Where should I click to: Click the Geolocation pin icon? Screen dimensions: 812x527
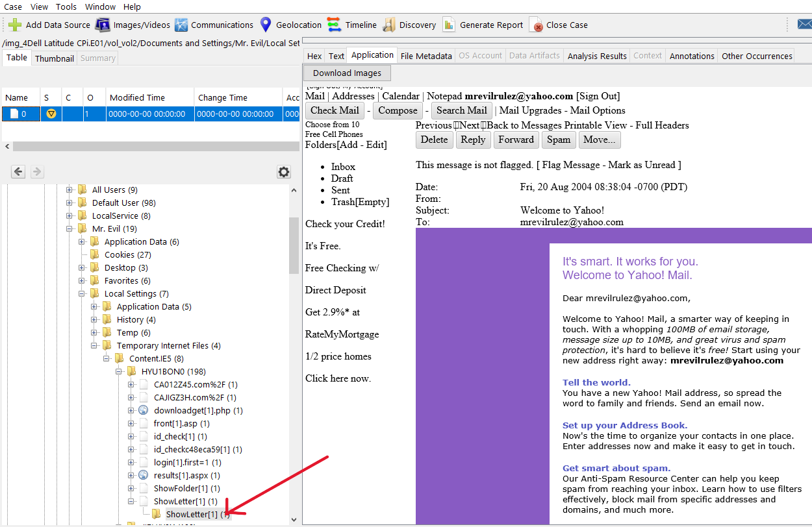(265, 25)
